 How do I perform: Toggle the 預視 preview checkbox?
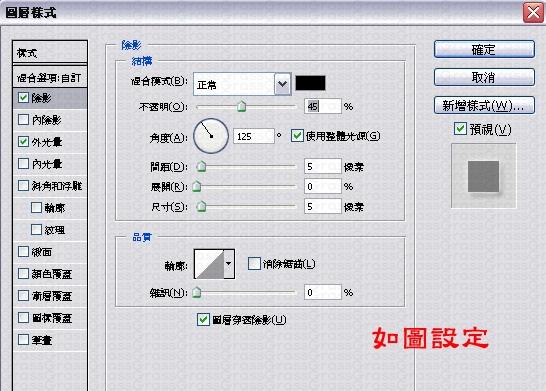click(x=460, y=129)
